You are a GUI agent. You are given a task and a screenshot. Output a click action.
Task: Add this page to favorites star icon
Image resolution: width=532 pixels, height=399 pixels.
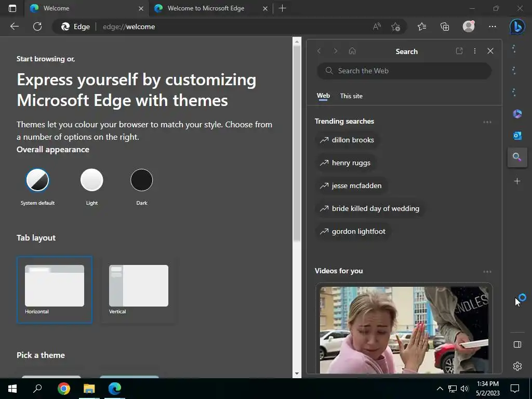pos(395,26)
